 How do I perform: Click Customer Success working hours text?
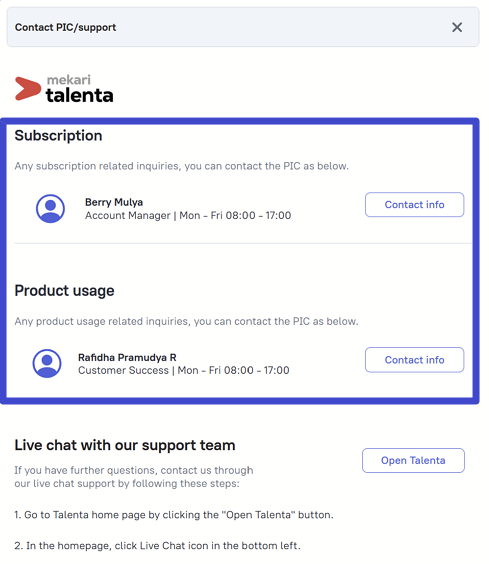(184, 370)
